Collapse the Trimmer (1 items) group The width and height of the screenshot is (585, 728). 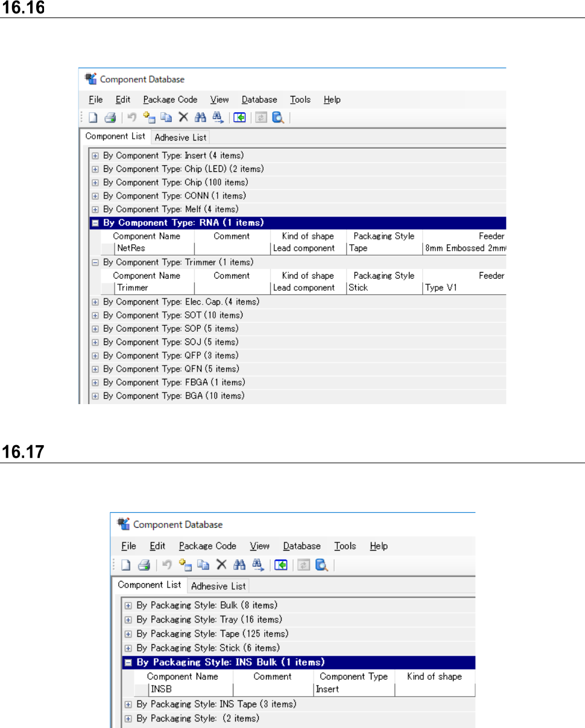point(95,262)
